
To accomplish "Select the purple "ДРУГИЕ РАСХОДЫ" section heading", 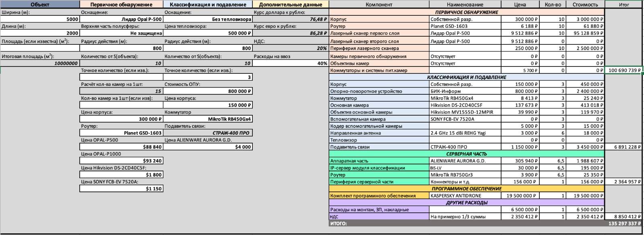I will pyautogui.click(x=466, y=203).
